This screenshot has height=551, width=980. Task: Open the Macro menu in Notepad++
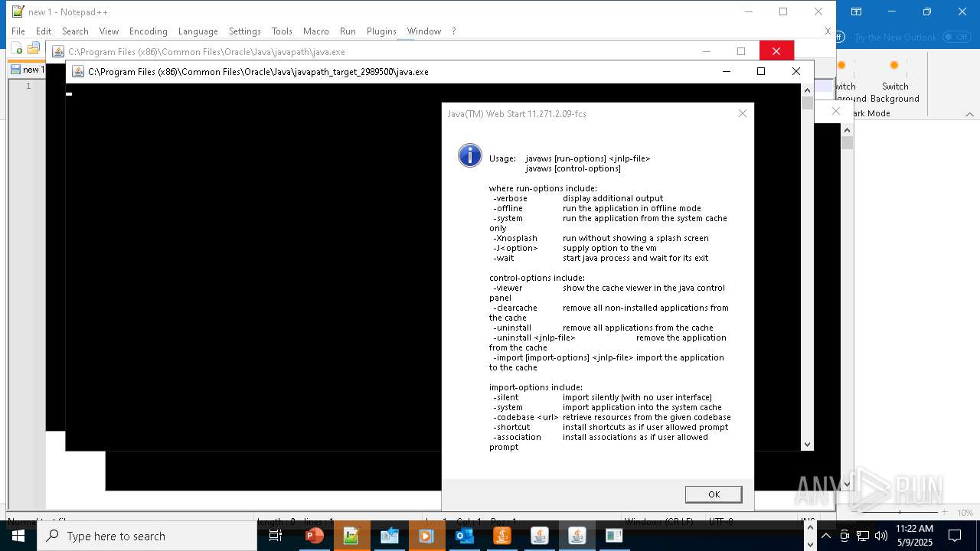coord(315,31)
